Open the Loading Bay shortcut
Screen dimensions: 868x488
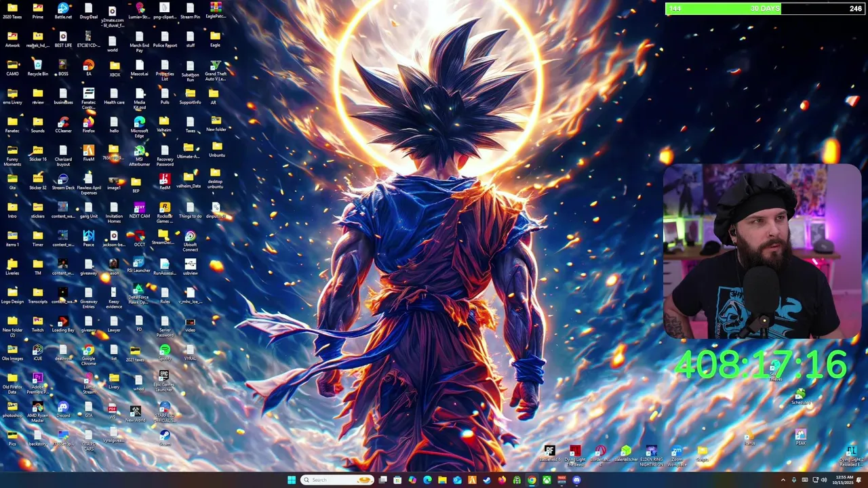63,324
